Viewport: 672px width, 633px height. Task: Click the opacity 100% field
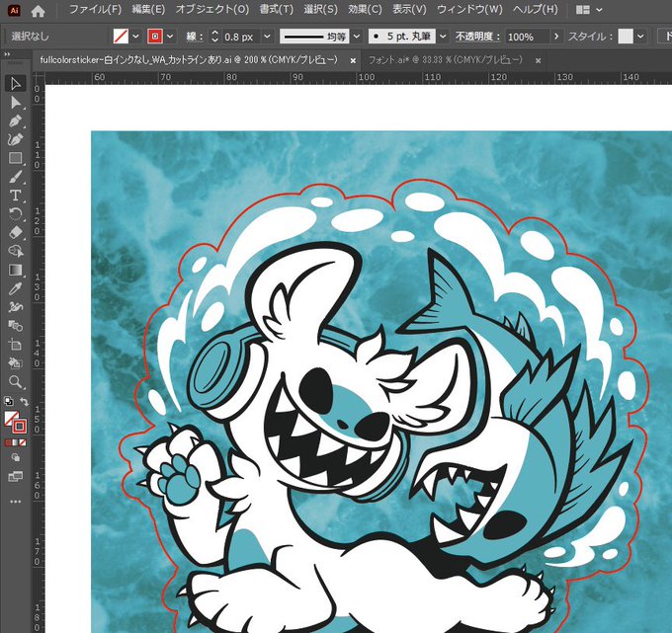(527, 37)
